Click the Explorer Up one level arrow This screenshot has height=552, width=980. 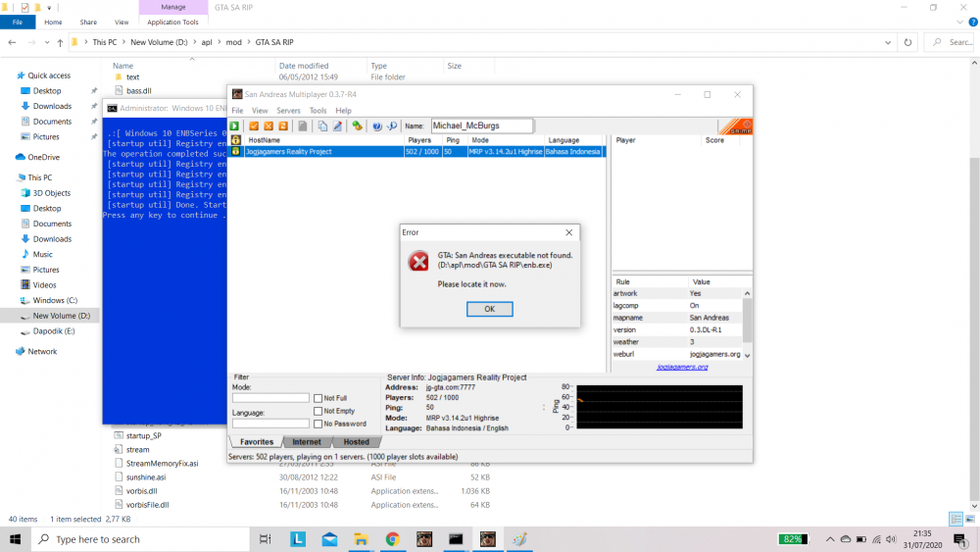pyautogui.click(x=60, y=42)
